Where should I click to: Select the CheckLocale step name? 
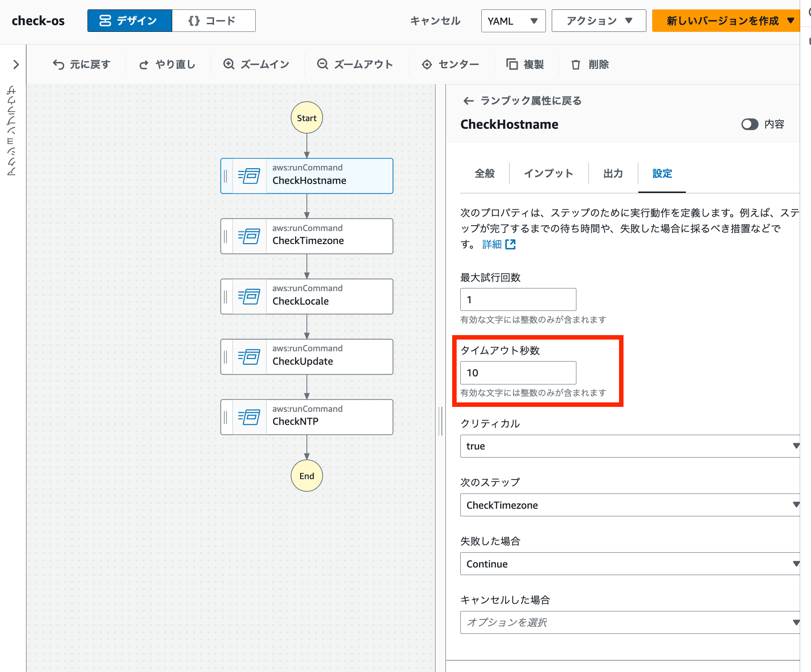coord(301,301)
